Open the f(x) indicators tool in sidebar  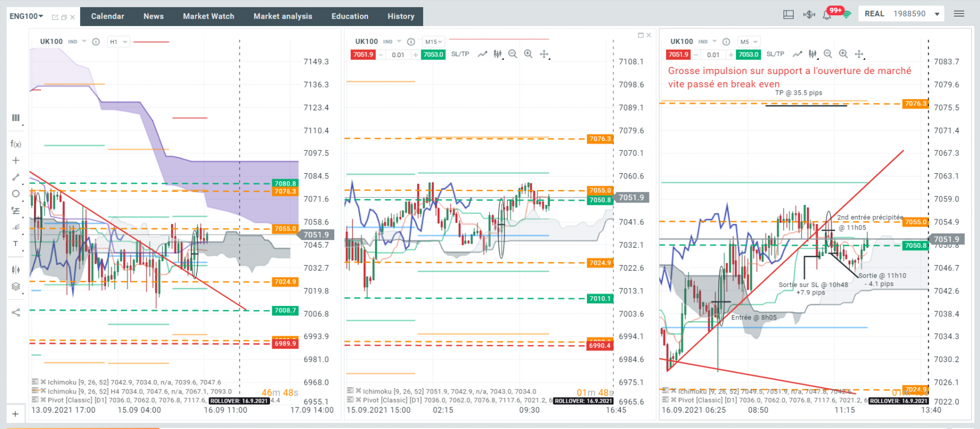point(16,144)
